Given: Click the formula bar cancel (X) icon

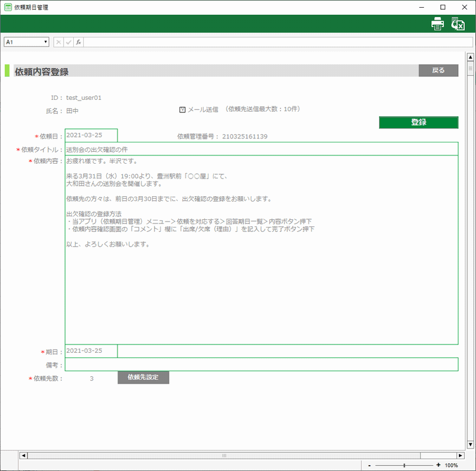Looking at the screenshot, I should (58, 42).
